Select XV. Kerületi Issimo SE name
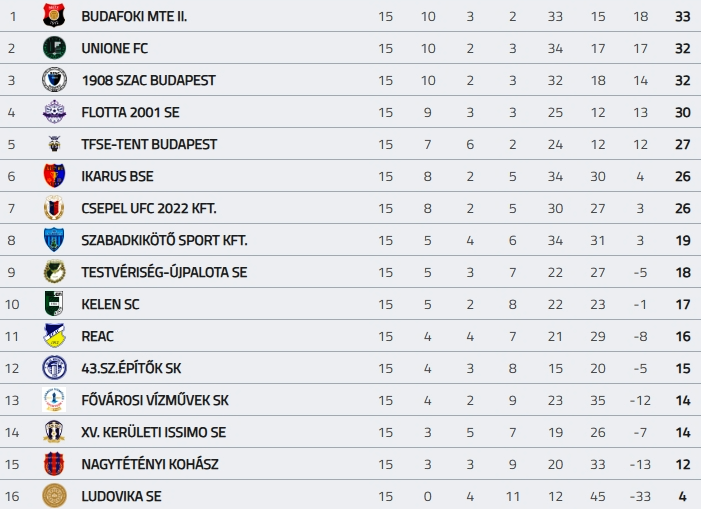The image size is (701, 509). click(x=154, y=432)
